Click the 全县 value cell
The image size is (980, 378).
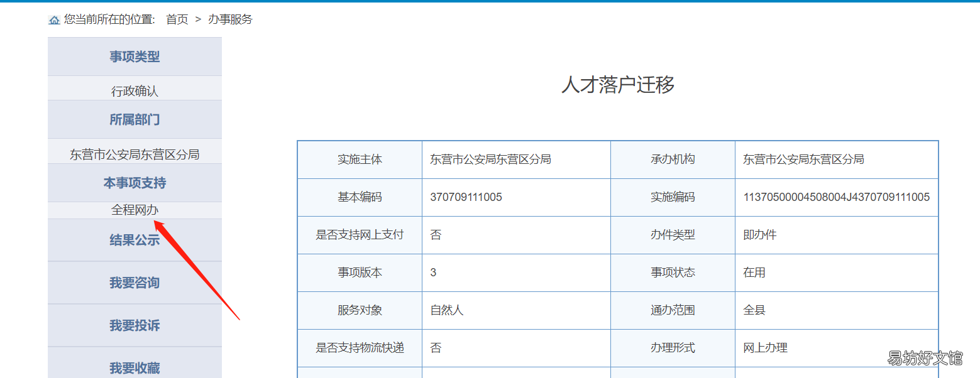coord(837,310)
